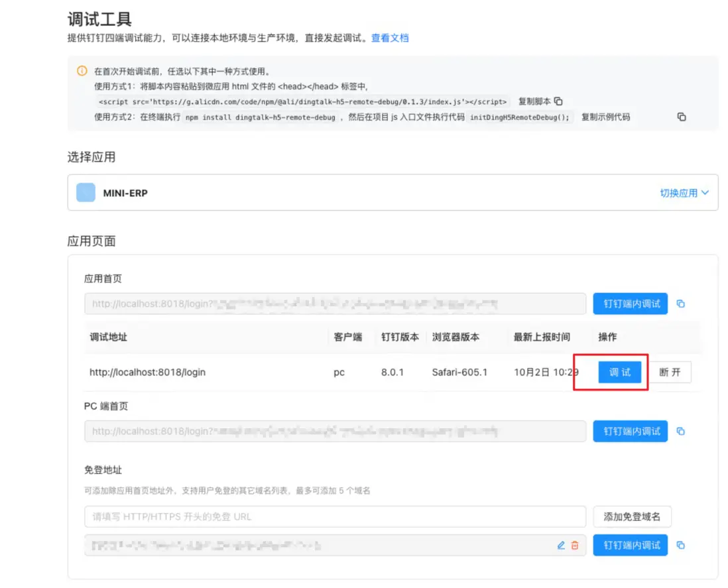
Task: Click the MINI-ERP app name text
Action: [x=125, y=193]
